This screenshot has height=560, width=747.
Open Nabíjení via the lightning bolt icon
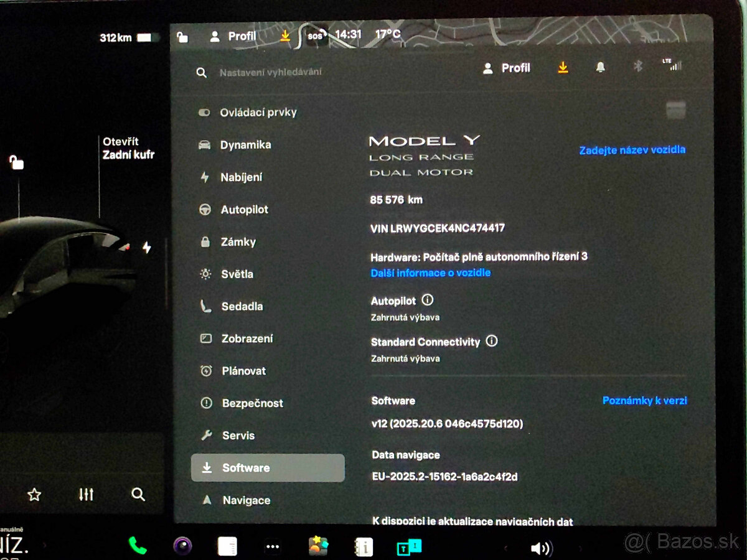click(206, 177)
